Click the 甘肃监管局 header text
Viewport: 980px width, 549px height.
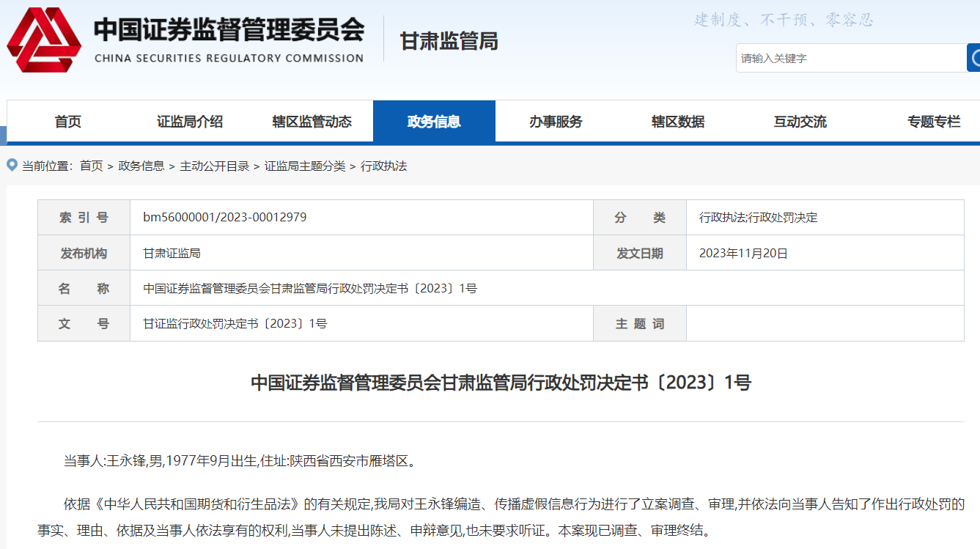(x=449, y=41)
